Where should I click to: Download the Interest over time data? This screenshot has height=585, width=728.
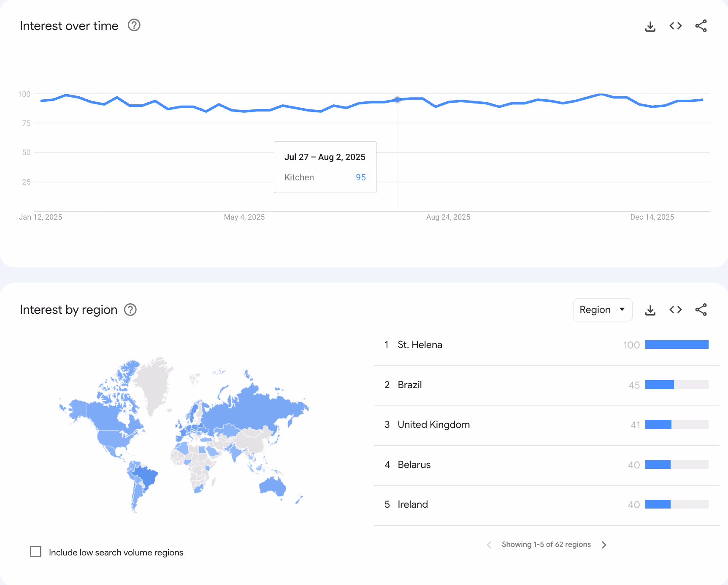[x=650, y=26]
